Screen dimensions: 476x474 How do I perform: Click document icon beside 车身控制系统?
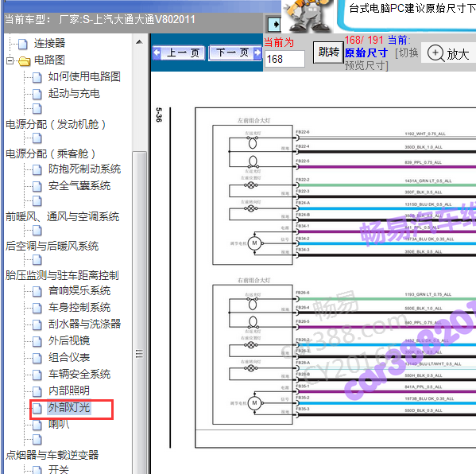point(37,309)
